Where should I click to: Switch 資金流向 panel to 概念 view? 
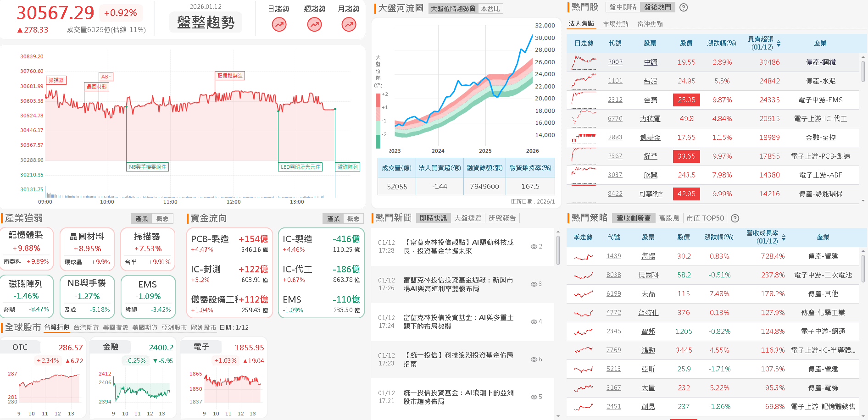pos(354,219)
